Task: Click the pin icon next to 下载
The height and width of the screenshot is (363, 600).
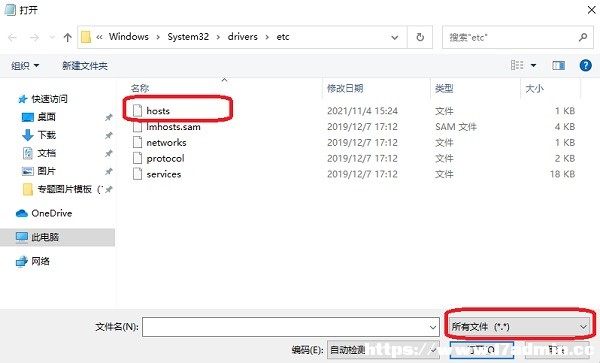Action: (x=109, y=135)
